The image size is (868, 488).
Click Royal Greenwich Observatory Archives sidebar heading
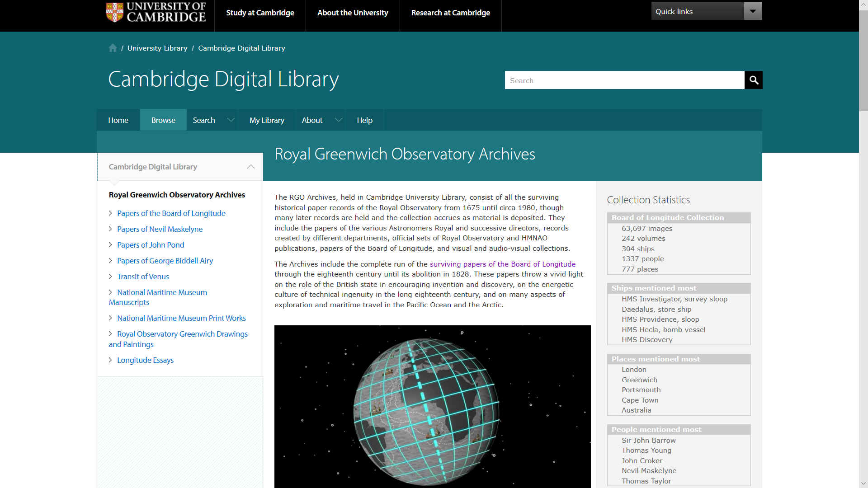177,195
